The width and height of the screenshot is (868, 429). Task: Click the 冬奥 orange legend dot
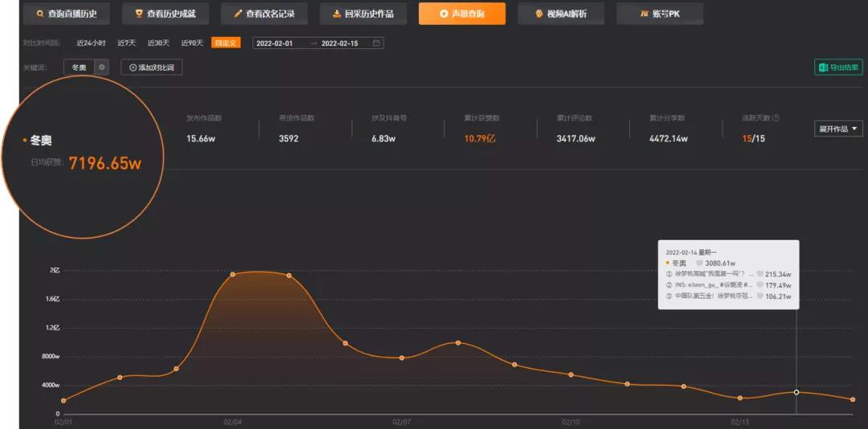(25, 141)
